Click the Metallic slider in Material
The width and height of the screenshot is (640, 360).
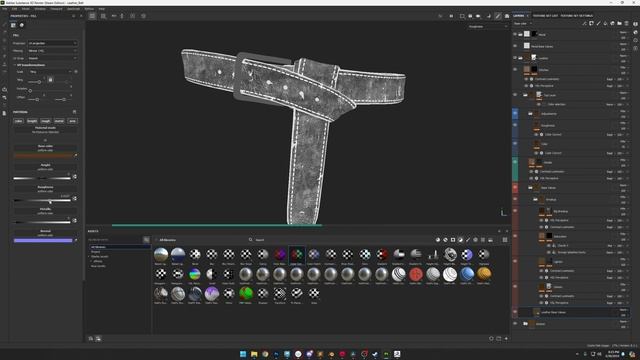click(42, 222)
